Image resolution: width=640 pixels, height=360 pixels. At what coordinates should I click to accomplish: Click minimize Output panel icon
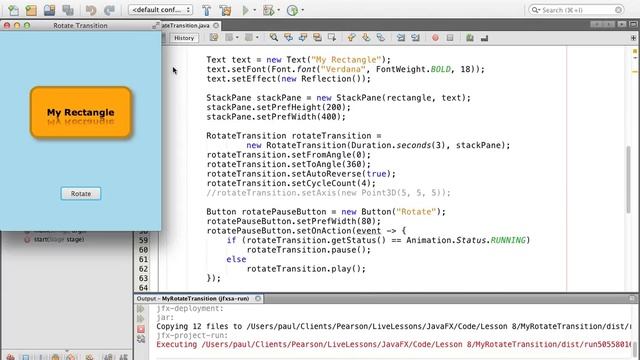(632, 299)
